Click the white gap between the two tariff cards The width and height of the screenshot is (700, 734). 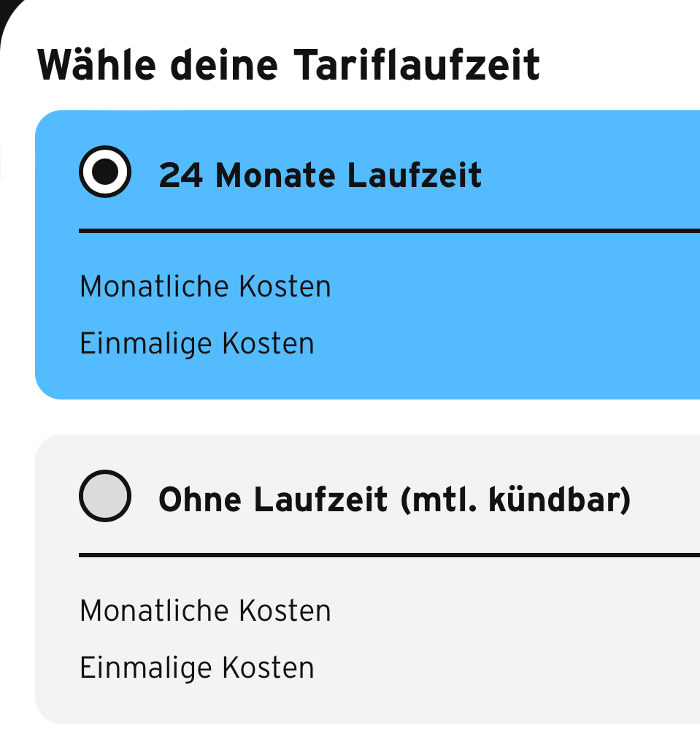coord(365,417)
